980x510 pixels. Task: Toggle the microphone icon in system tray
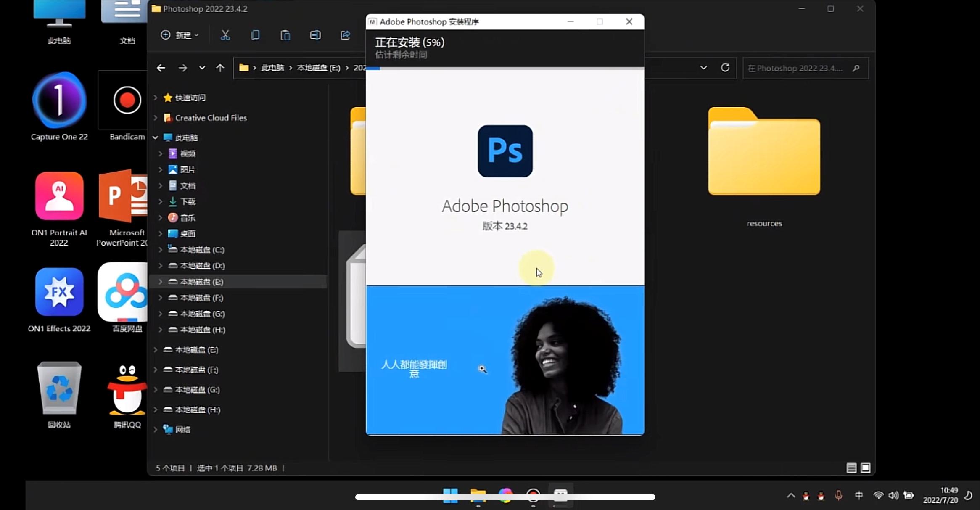point(839,495)
